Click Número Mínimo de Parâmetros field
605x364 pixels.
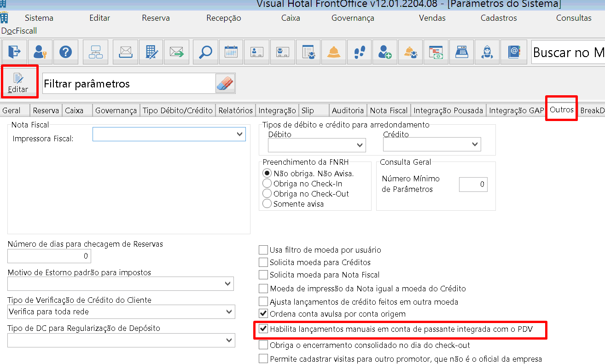473,184
